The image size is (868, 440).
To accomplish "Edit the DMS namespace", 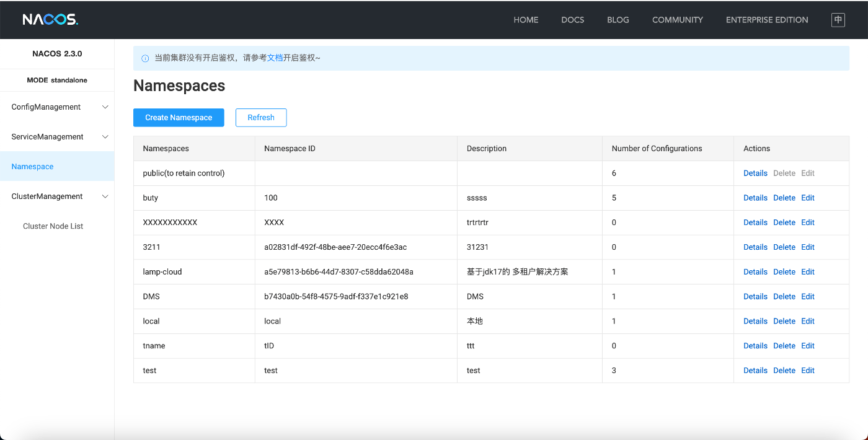I will click(808, 297).
